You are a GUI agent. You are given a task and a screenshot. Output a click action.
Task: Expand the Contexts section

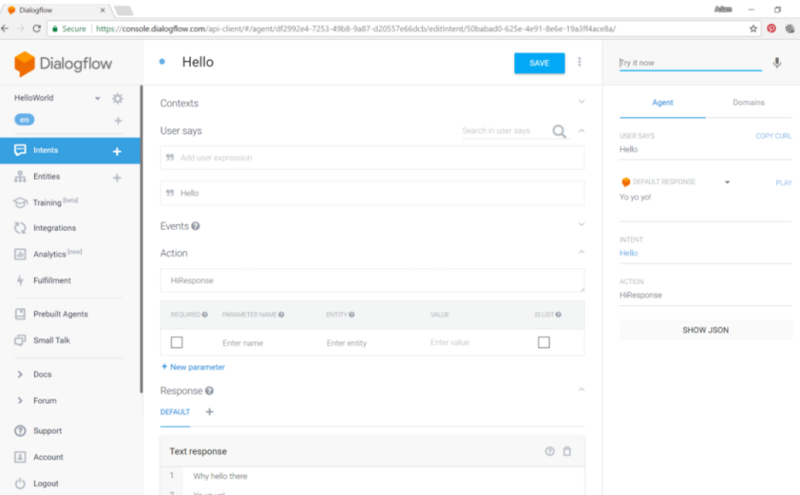coord(581,102)
